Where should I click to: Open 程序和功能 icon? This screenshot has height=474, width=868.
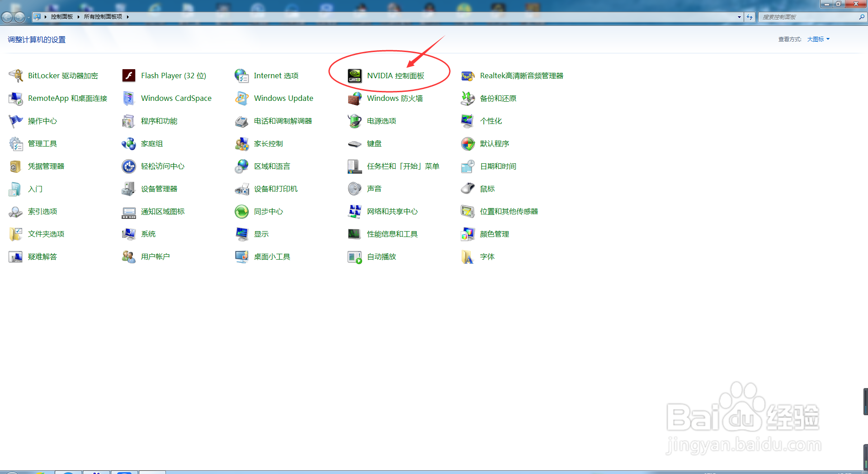[x=129, y=121]
